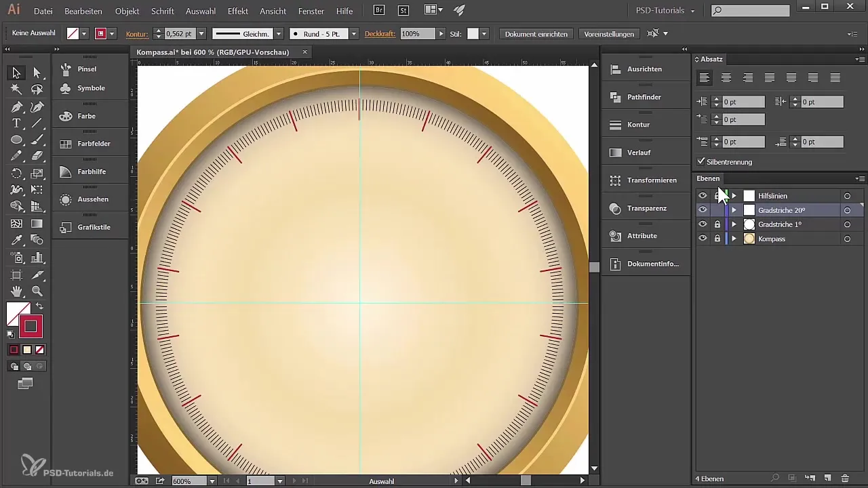
Task: Select the Selection tool arrow
Action: [16, 73]
